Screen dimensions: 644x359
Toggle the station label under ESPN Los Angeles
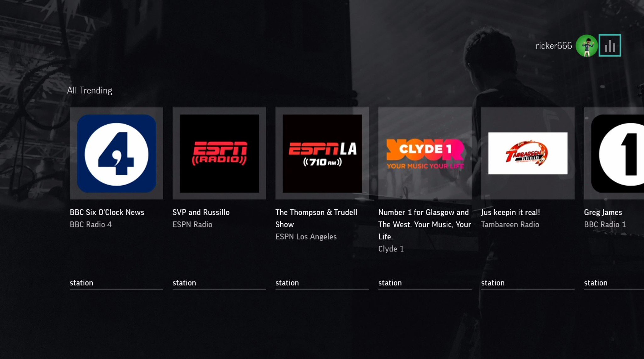(287, 282)
